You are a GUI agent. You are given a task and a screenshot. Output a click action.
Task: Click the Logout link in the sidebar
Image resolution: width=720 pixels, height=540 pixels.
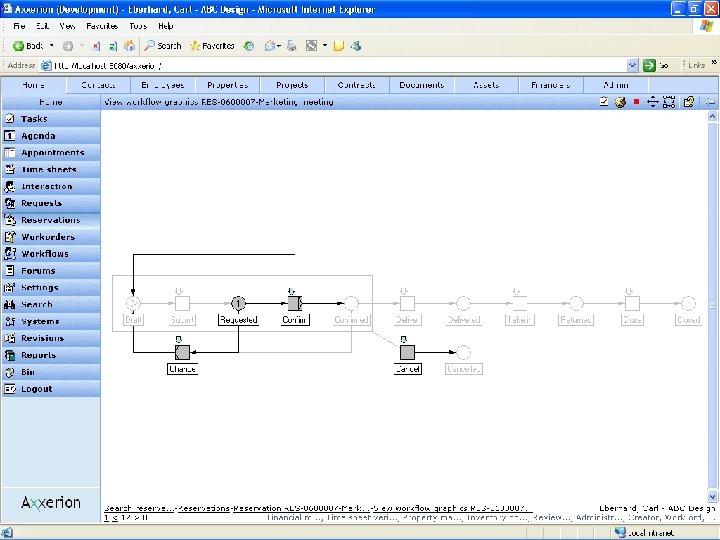(x=37, y=389)
